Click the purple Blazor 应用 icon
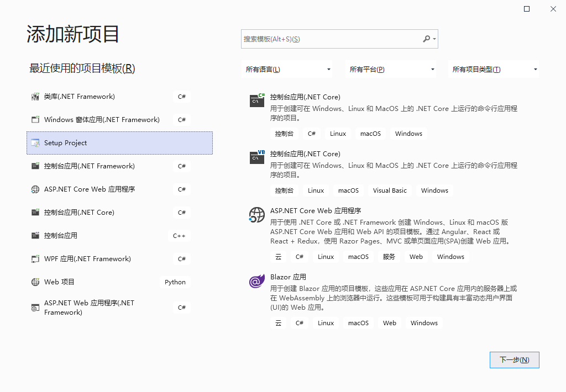Image resolution: width=566 pixels, height=392 pixels. pos(256,281)
